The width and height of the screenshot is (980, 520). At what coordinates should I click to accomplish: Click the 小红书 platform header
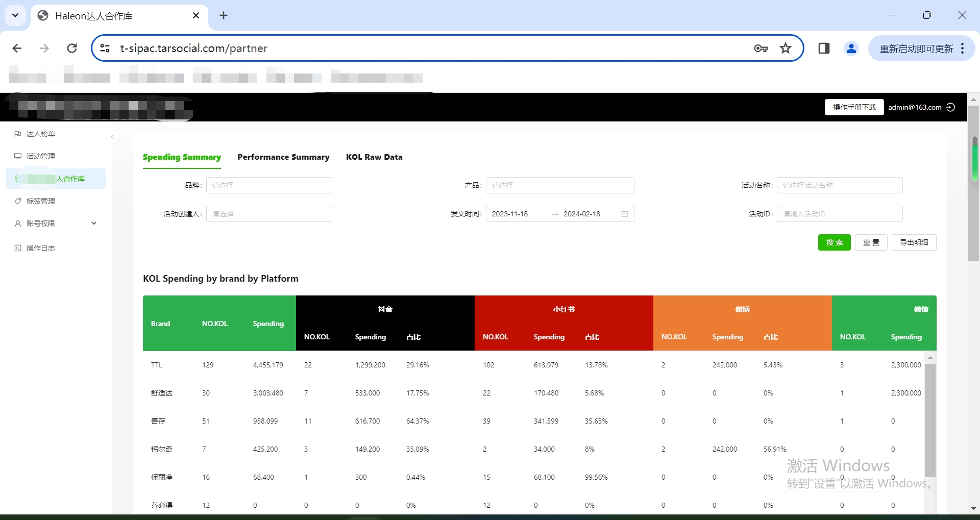(564, 309)
